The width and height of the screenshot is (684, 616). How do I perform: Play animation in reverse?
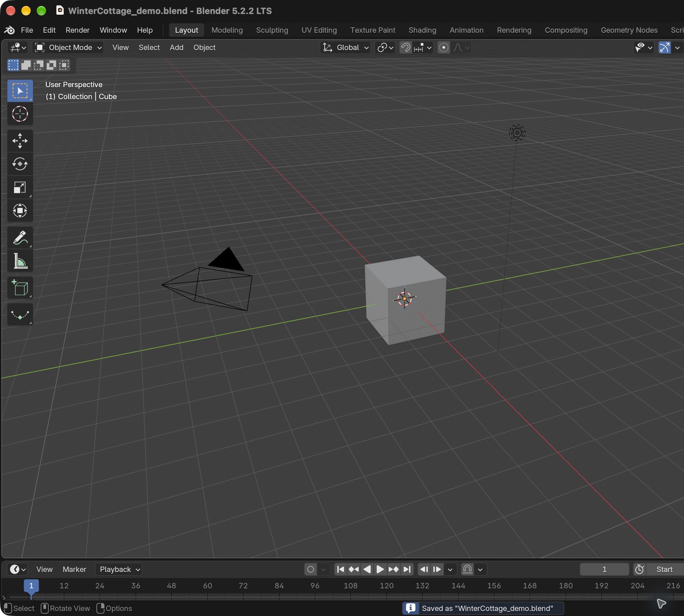(x=367, y=569)
